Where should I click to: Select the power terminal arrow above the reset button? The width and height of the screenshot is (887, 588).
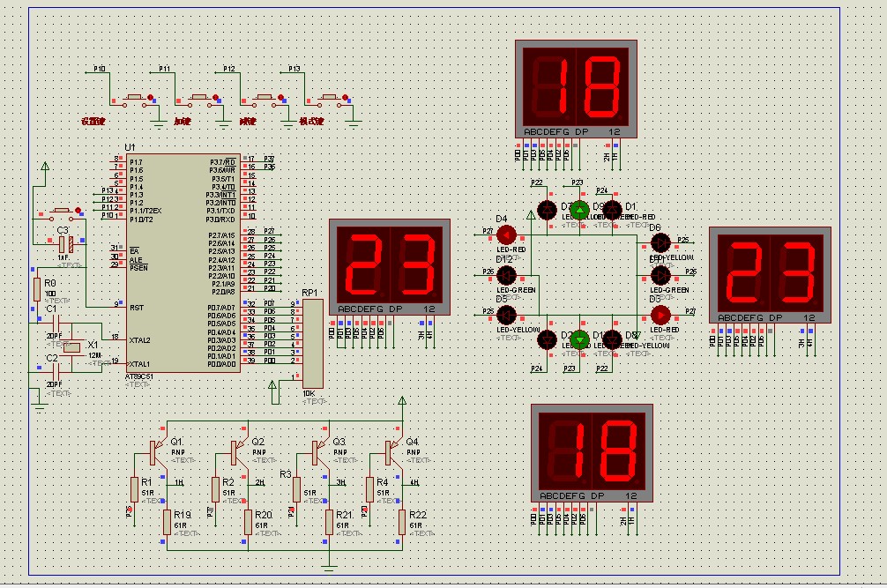(x=45, y=167)
